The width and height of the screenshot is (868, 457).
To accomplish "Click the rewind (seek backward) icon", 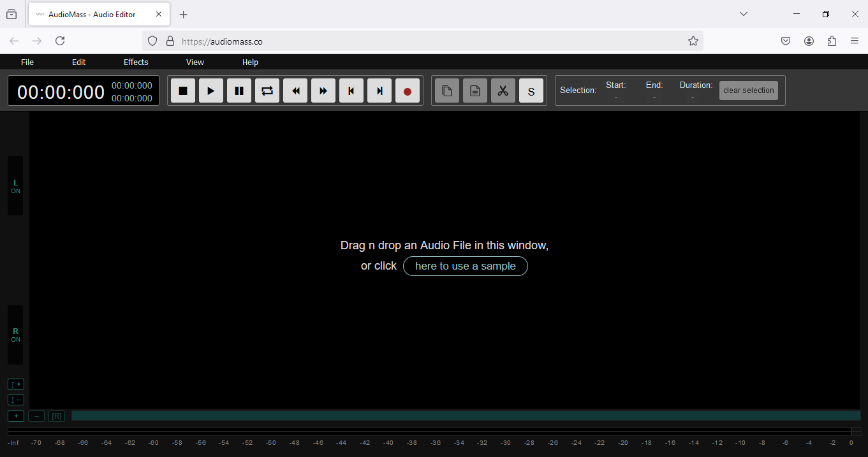I will pyautogui.click(x=295, y=91).
